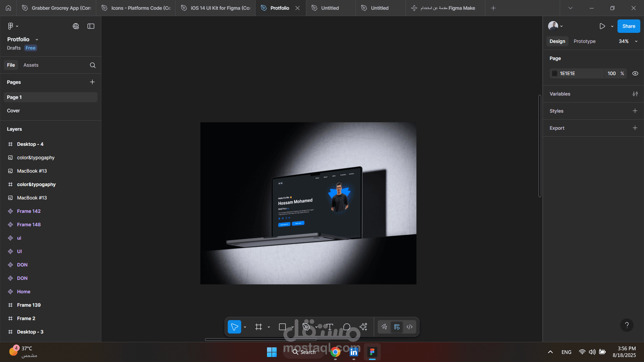Viewport: 644px width, 362px height.
Task: Select the Frame tool
Action: point(258,327)
